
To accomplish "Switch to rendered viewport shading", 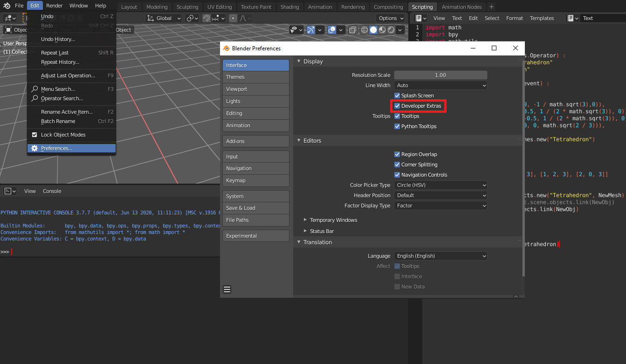I will [391, 30].
